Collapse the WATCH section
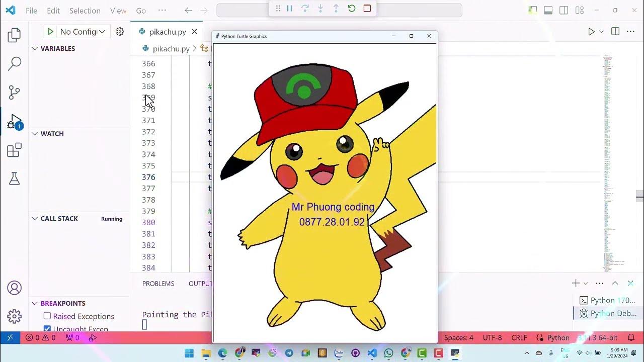This screenshot has width=644, height=362. [x=35, y=134]
